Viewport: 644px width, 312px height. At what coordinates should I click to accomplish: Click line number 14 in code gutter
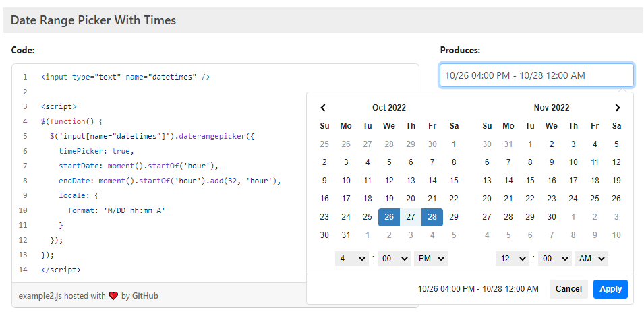[x=23, y=270]
